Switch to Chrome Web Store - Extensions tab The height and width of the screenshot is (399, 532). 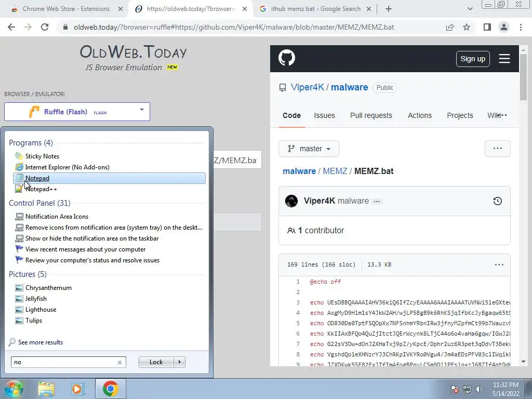pos(66,9)
